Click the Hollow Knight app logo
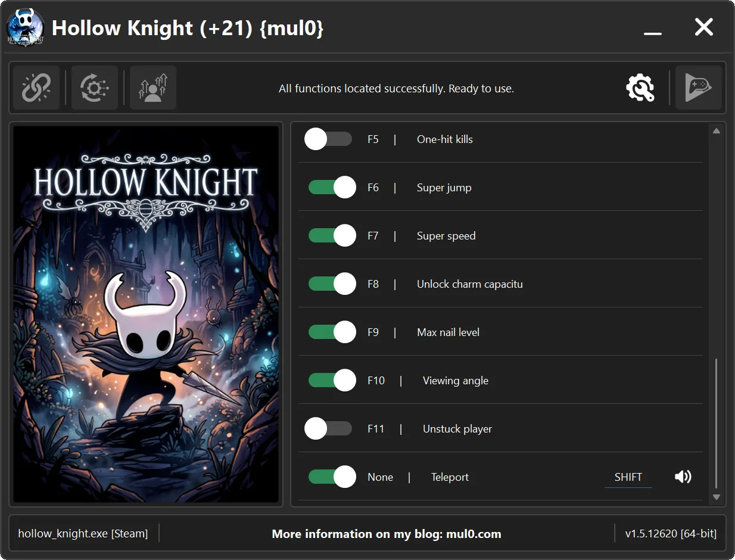This screenshot has height=560, width=735. [x=26, y=28]
